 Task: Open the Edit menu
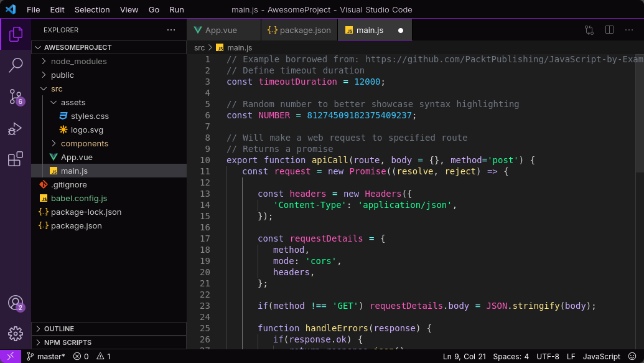tap(57, 9)
